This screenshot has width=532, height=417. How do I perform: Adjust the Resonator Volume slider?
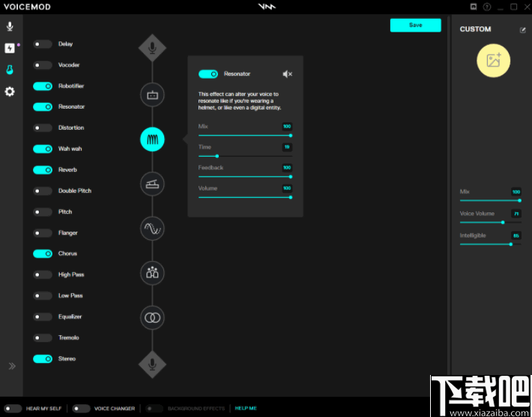click(x=245, y=197)
